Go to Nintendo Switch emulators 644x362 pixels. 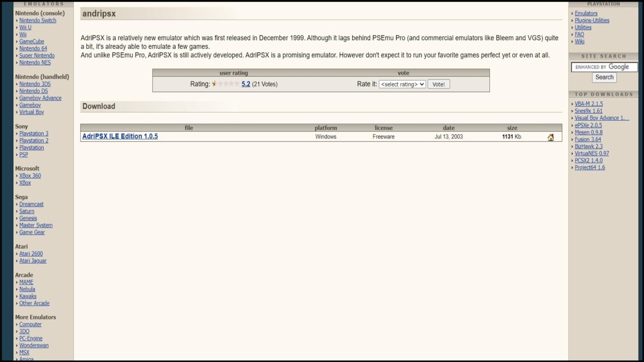(x=37, y=20)
